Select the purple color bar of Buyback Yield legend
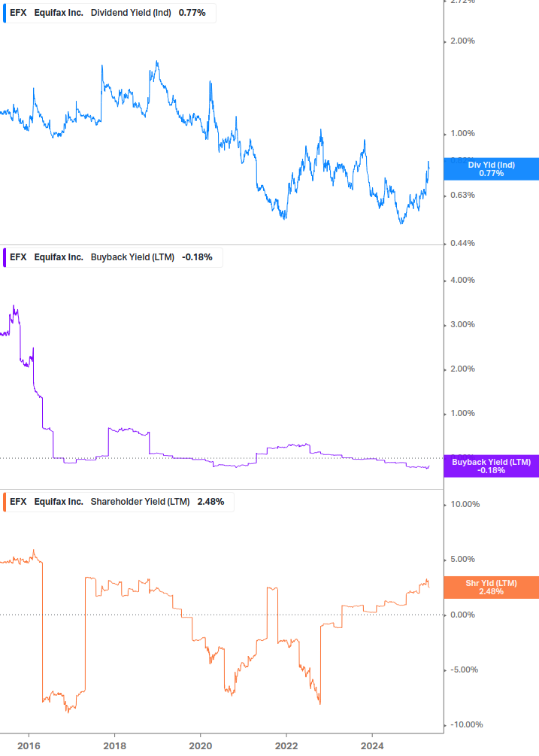The height and width of the screenshot is (756, 539). (5, 257)
